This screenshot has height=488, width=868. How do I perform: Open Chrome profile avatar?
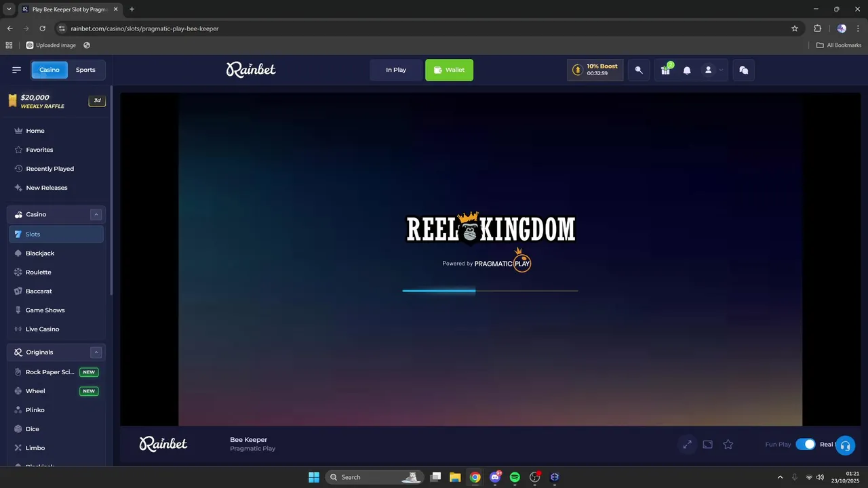(x=842, y=28)
